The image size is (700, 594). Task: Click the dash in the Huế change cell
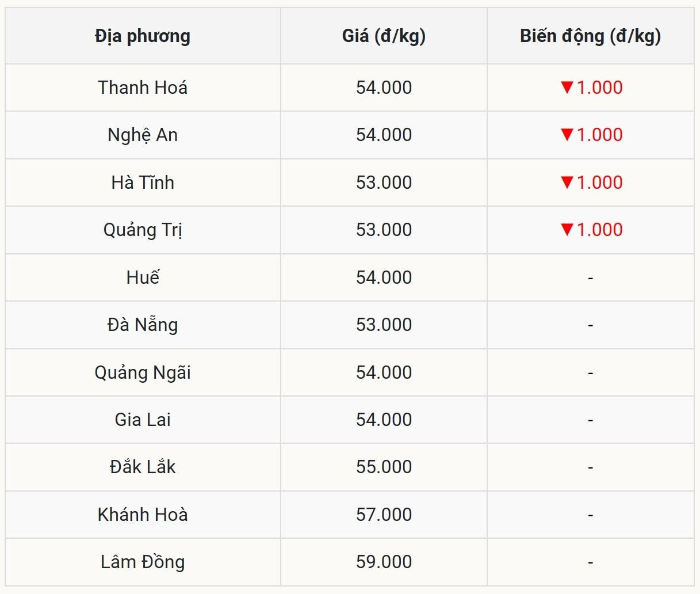point(590,279)
